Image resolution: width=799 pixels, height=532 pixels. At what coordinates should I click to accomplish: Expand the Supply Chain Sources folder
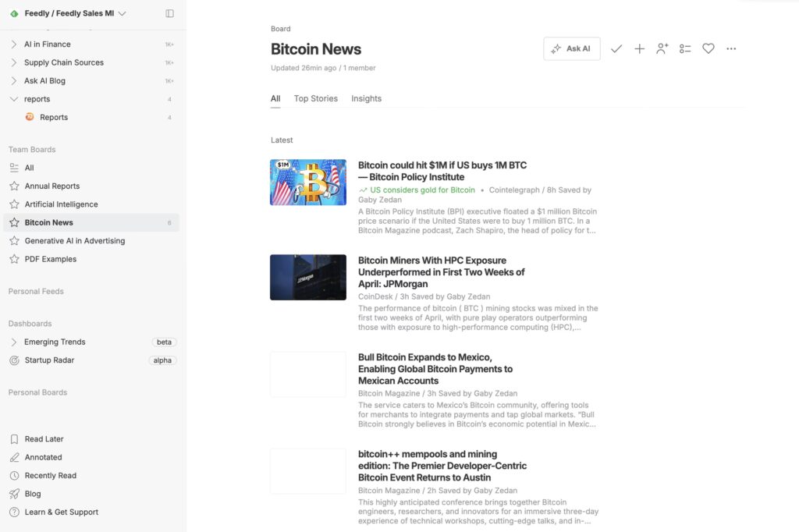[14, 62]
